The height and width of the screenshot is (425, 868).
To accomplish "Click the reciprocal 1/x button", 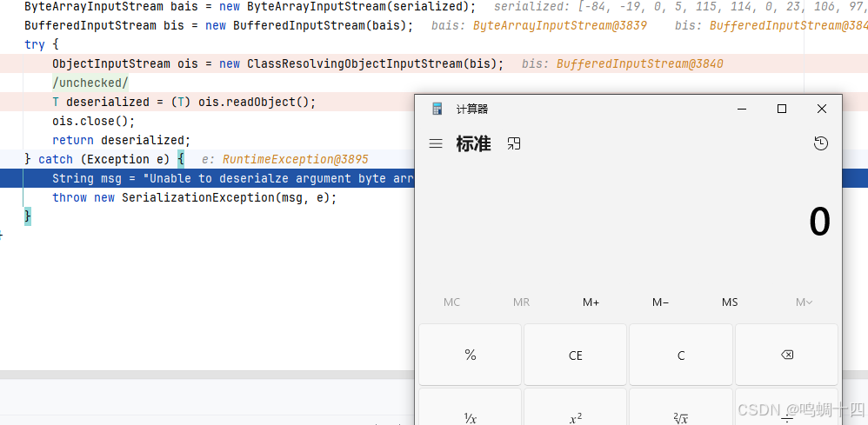I will pyautogui.click(x=470, y=407).
